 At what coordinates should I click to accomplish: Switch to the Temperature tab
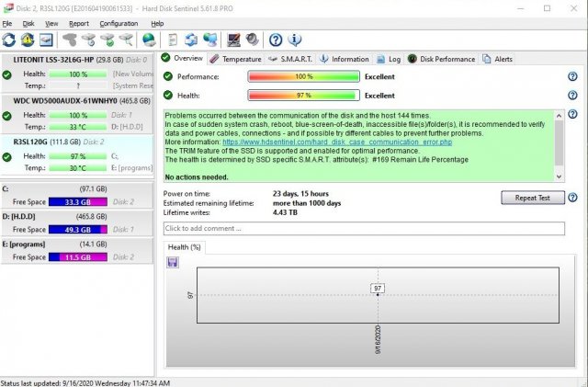(235, 59)
